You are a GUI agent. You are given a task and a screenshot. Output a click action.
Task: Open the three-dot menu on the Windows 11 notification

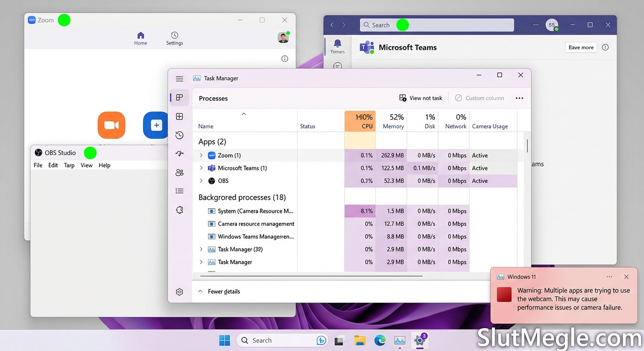(x=609, y=277)
